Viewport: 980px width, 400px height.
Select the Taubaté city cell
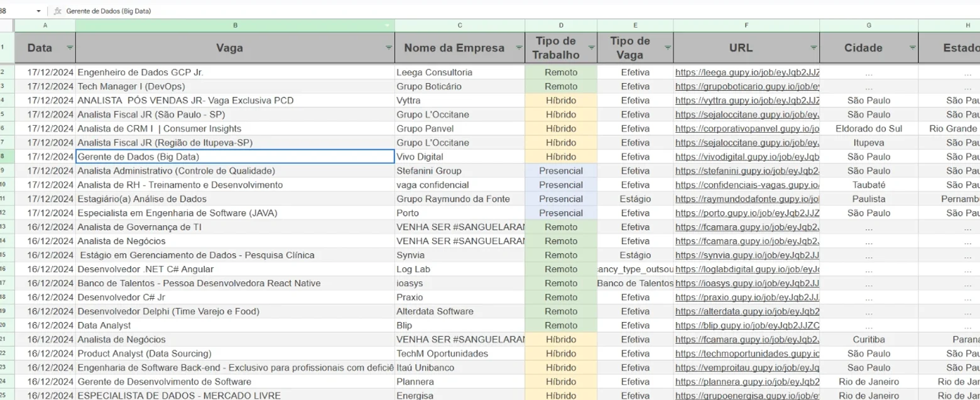pos(869,185)
